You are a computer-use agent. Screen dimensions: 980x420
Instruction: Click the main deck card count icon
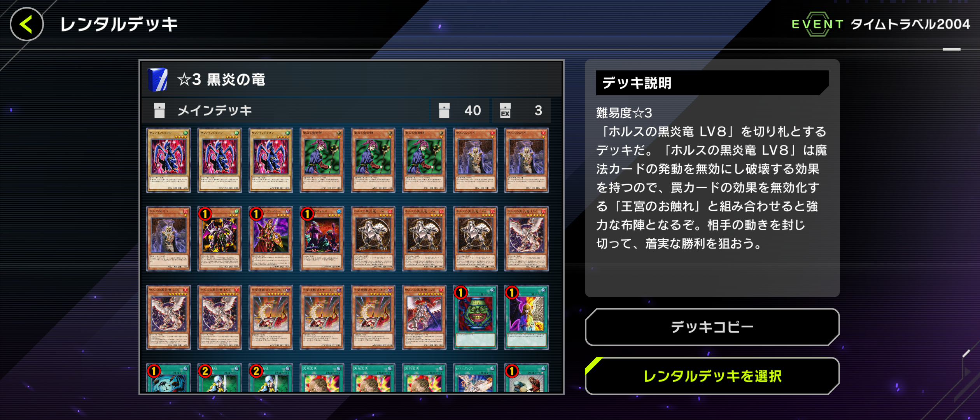tap(444, 110)
